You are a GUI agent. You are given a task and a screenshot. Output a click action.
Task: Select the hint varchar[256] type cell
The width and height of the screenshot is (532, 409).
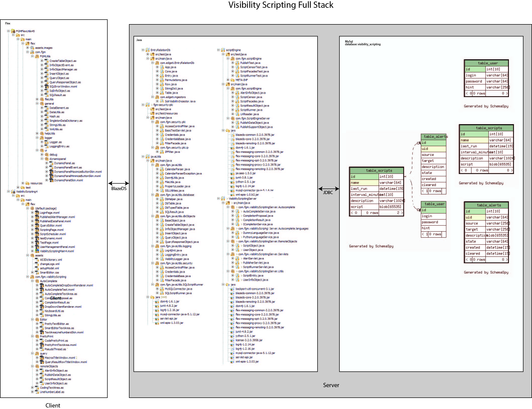click(497, 87)
